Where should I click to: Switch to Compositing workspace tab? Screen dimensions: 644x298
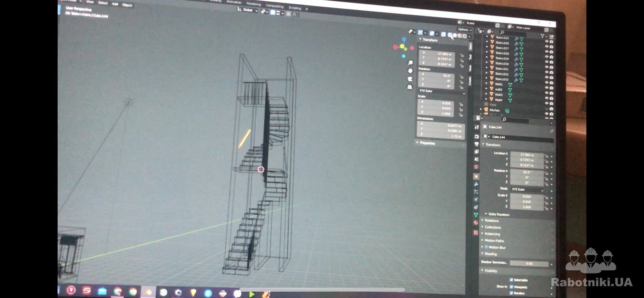pyautogui.click(x=275, y=6)
